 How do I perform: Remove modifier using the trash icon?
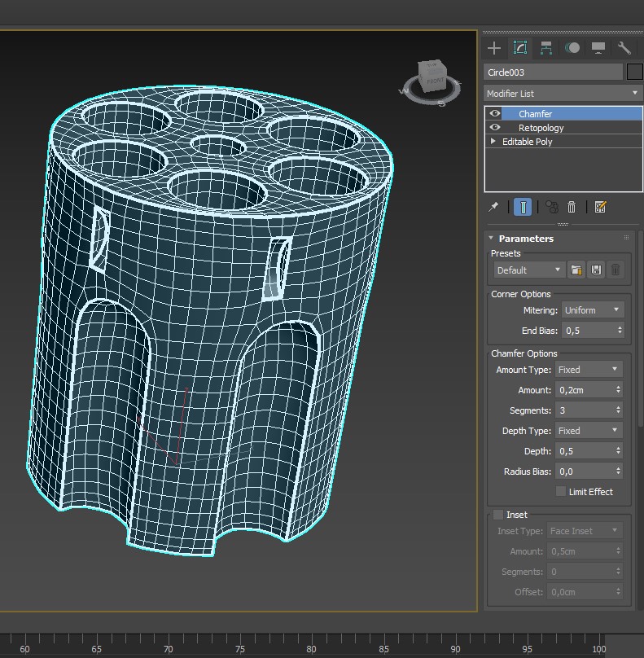coord(572,207)
